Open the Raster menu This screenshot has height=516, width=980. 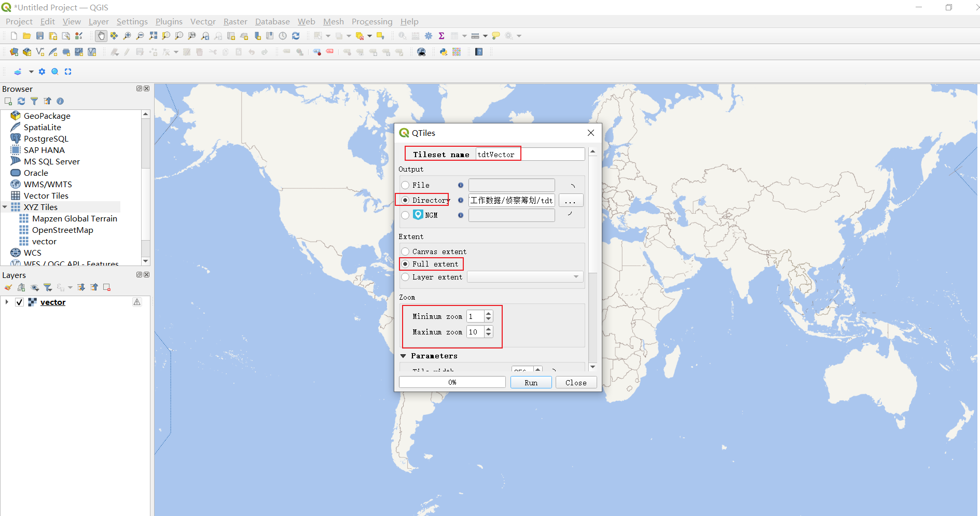pos(236,21)
